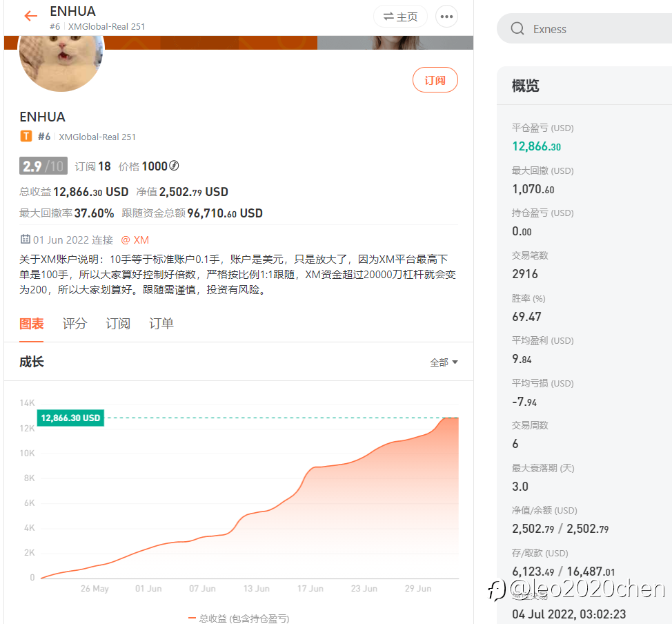The image size is (672, 624).
Task: Toggle the 总收益 chart legend entry
Action: (x=239, y=618)
